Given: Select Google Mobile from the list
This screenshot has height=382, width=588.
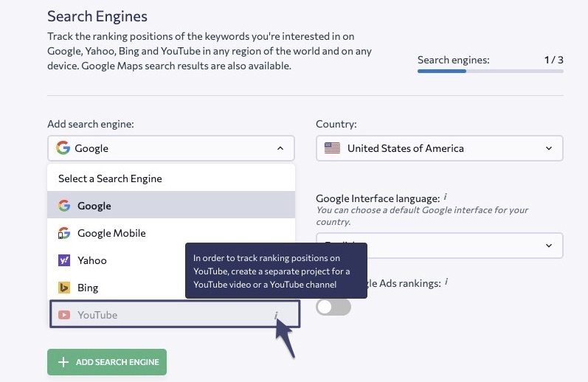Looking at the screenshot, I should pyautogui.click(x=171, y=233).
